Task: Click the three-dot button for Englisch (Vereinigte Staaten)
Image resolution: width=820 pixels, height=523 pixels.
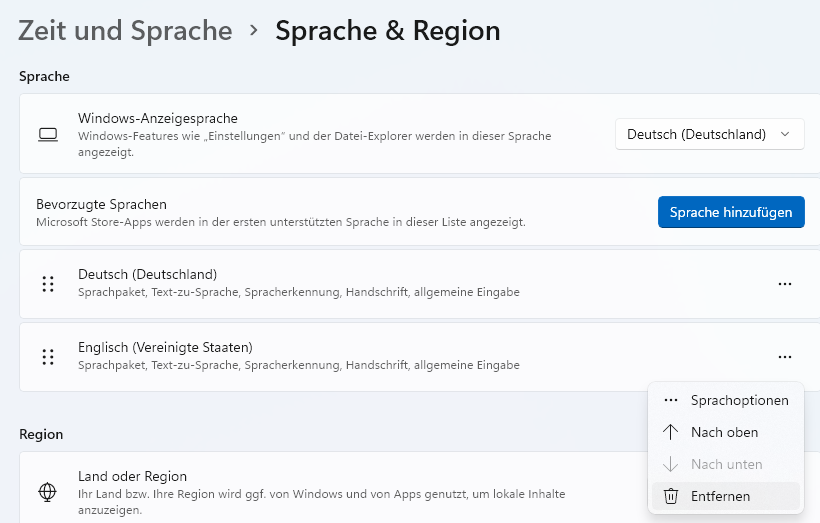Action: pos(785,356)
